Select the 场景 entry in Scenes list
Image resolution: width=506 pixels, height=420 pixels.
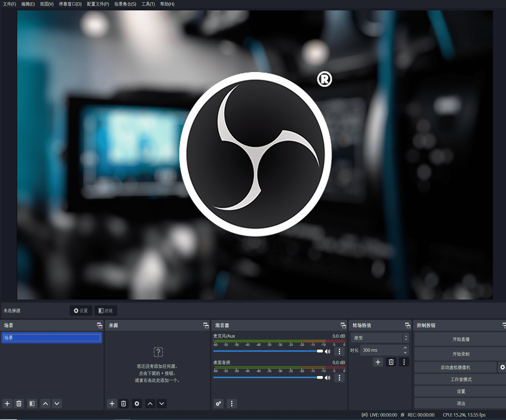click(51, 337)
